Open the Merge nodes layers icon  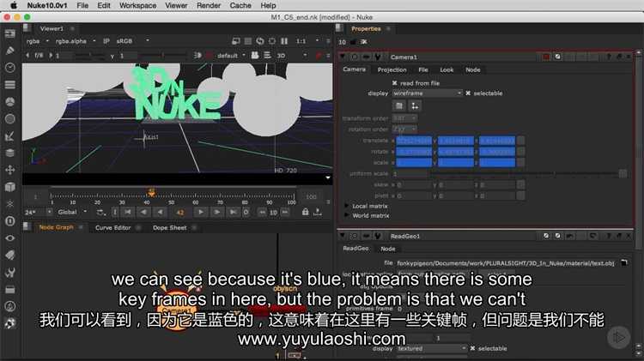[x=9, y=153]
